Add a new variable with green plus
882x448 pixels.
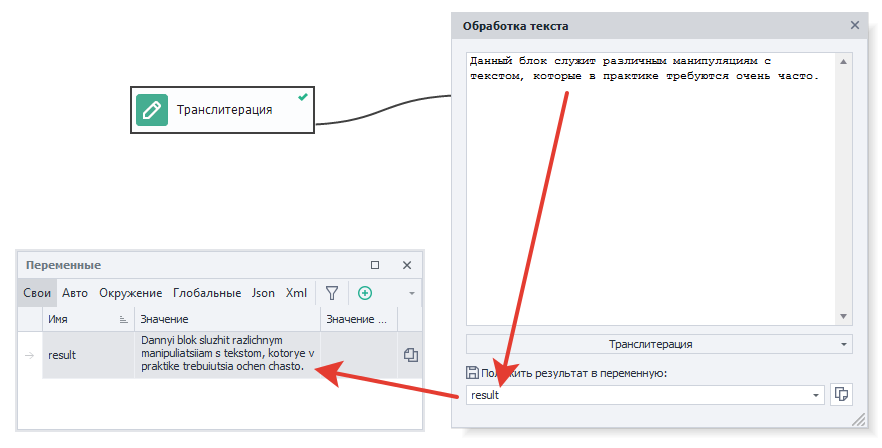365,293
